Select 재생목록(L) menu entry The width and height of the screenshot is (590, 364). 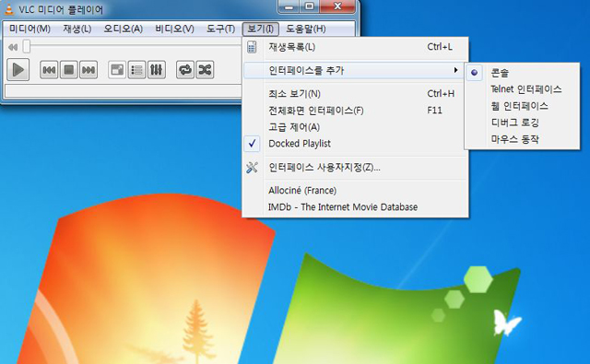(355, 47)
